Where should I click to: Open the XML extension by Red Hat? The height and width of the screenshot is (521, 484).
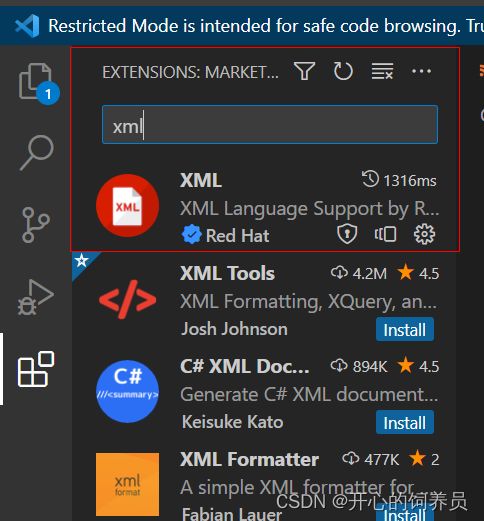click(x=266, y=206)
